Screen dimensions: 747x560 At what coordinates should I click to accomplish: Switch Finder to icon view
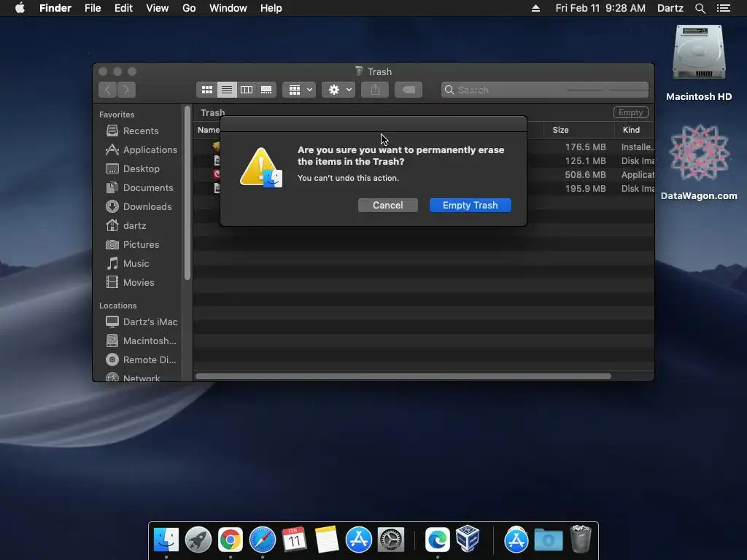(x=206, y=90)
